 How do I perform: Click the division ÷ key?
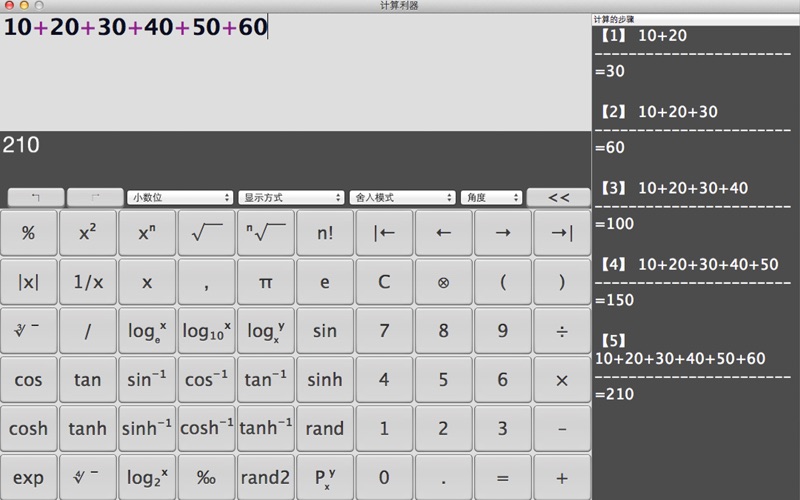561,331
